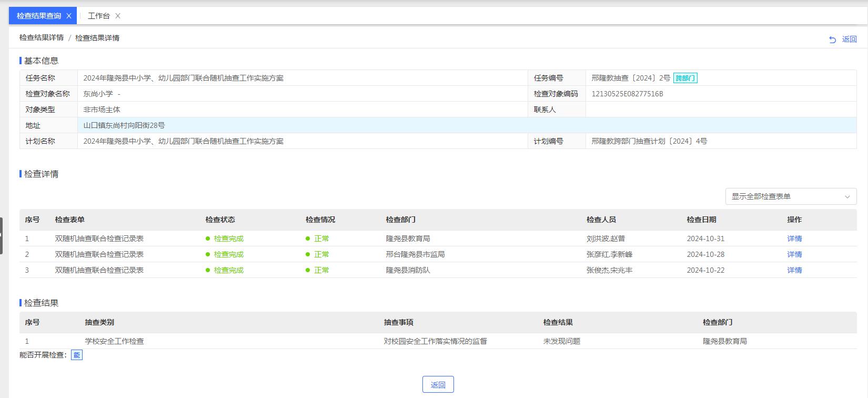This screenshot has width=868, height=398.
Task: Click the first 检查结果详情 breadcrumb
Action: (x=42, y=38)
